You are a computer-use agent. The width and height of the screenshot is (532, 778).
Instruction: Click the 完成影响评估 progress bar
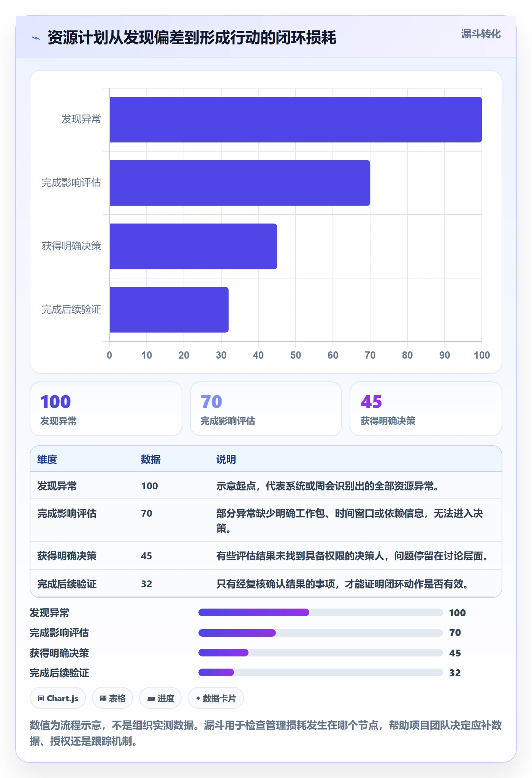[x=320, y=633]
